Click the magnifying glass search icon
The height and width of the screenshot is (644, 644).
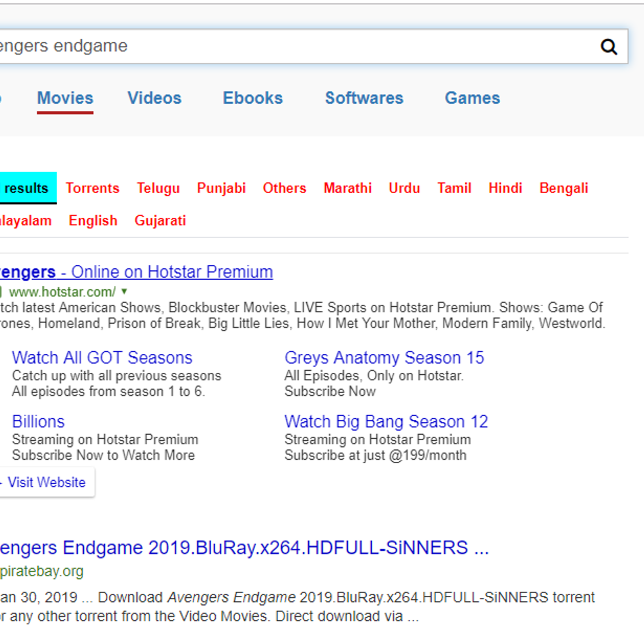pyautogui.click(x=609, y=47)
